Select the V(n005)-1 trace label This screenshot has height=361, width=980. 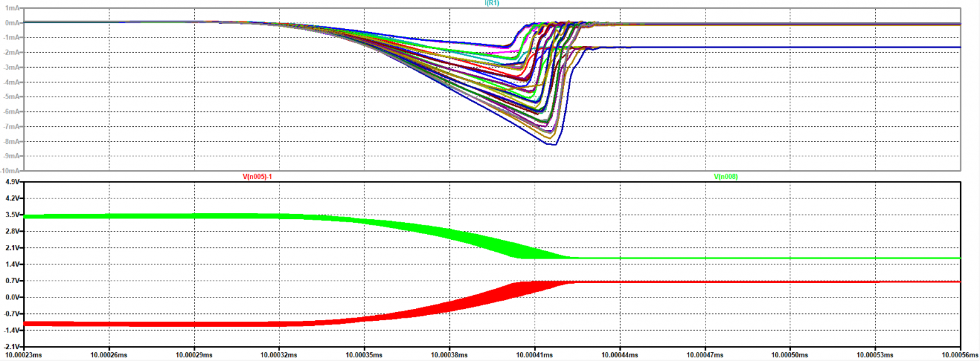[x=257, y=177]
